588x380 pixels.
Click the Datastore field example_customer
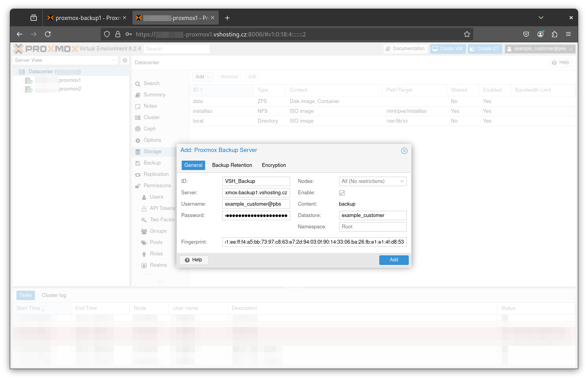pyautogui.click(x=373, y=215)
